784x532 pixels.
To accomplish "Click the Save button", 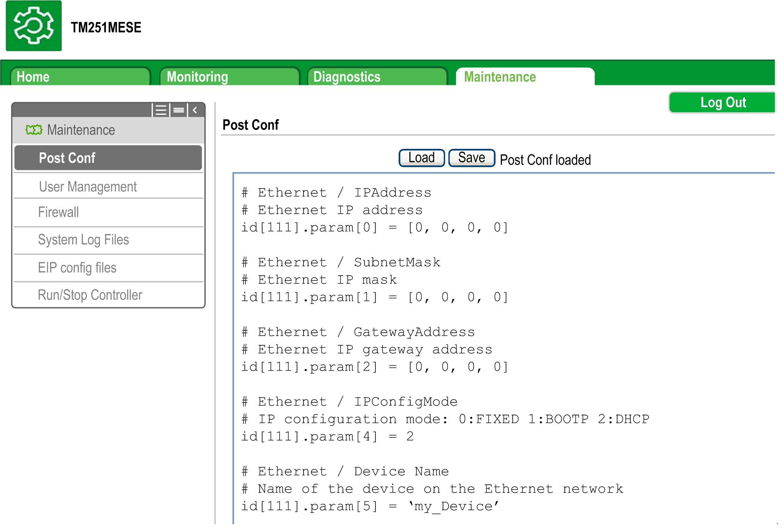I will 471,158.
